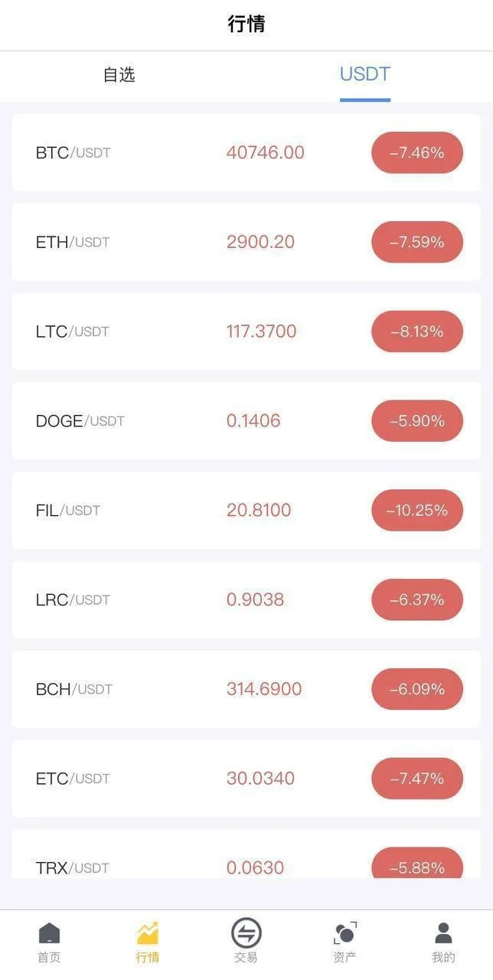The width and height of the screenshot is (493, 980).
Task: Open the Mine (我的) profile icon
Action: click(443, 933)
